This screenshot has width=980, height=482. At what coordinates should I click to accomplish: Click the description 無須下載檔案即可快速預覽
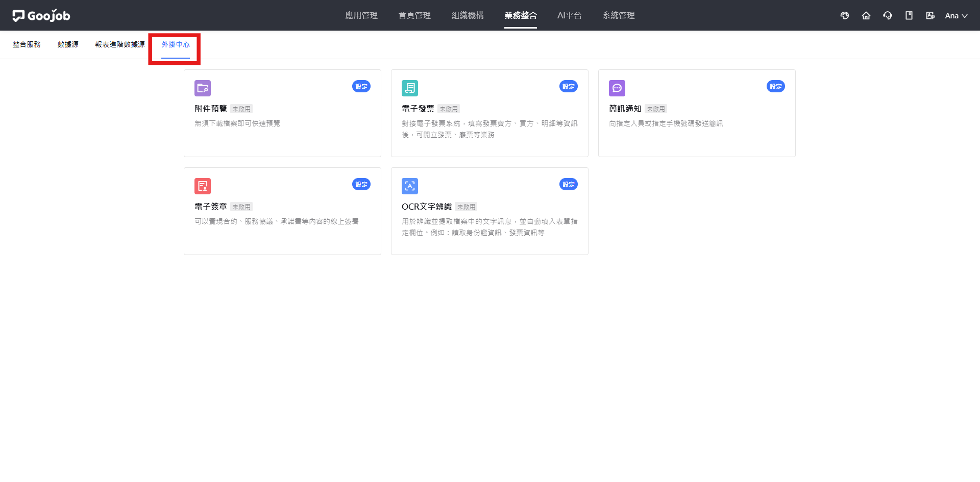point(237,123)
